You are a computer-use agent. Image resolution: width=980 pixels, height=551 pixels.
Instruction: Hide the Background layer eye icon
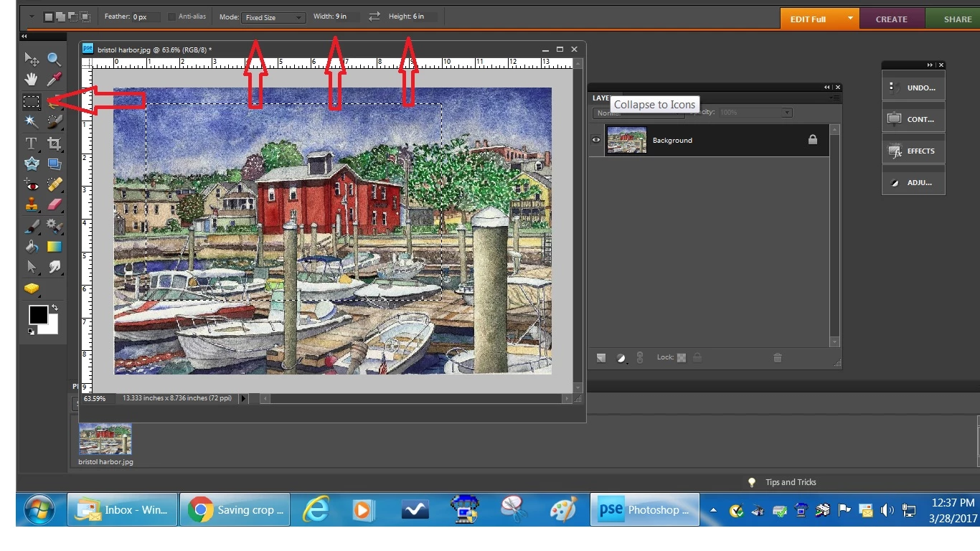pyautogui.click(x=595, y=140)
